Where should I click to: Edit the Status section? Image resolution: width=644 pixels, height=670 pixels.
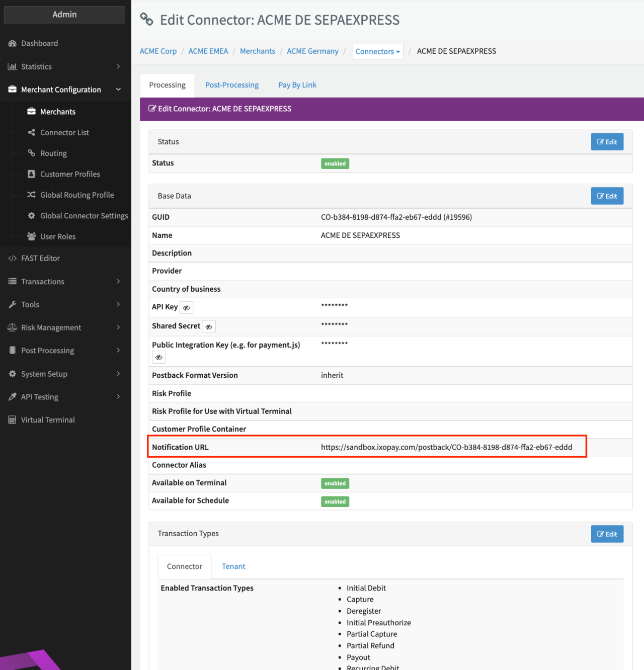click(x=607, y=142)
